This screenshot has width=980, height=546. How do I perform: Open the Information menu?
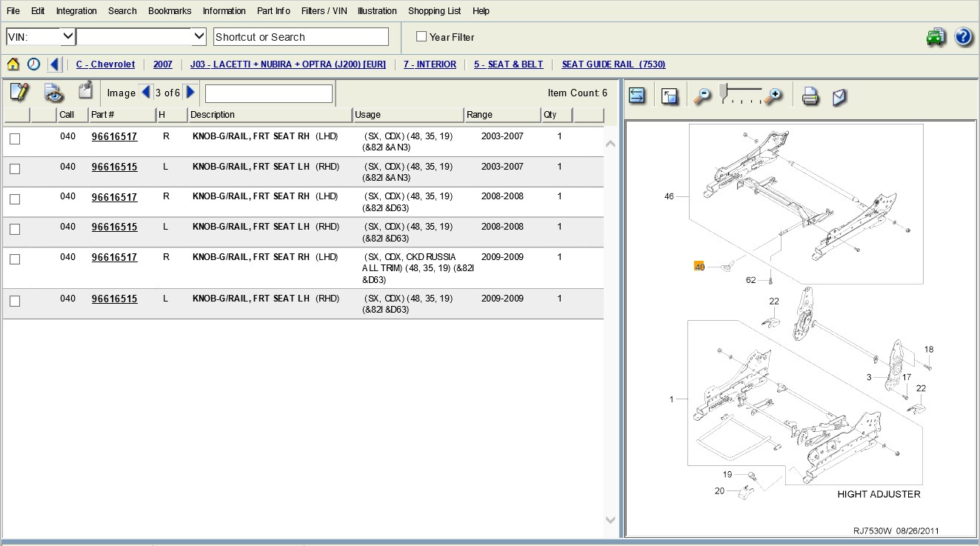click(224, 11)
